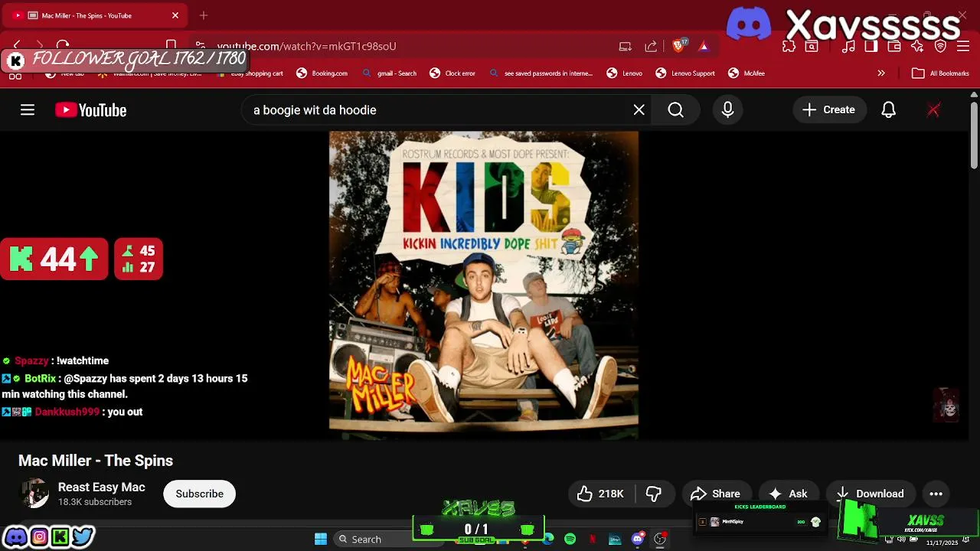Screen dimensions: 980x551
Task: Share the Mac Miller video
Action: [x=716, y=494]
